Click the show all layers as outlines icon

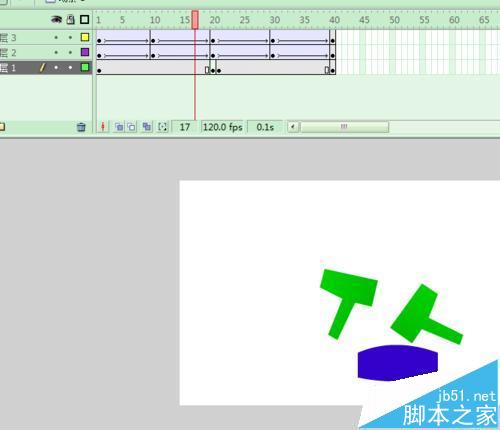[x=85, y=20]
